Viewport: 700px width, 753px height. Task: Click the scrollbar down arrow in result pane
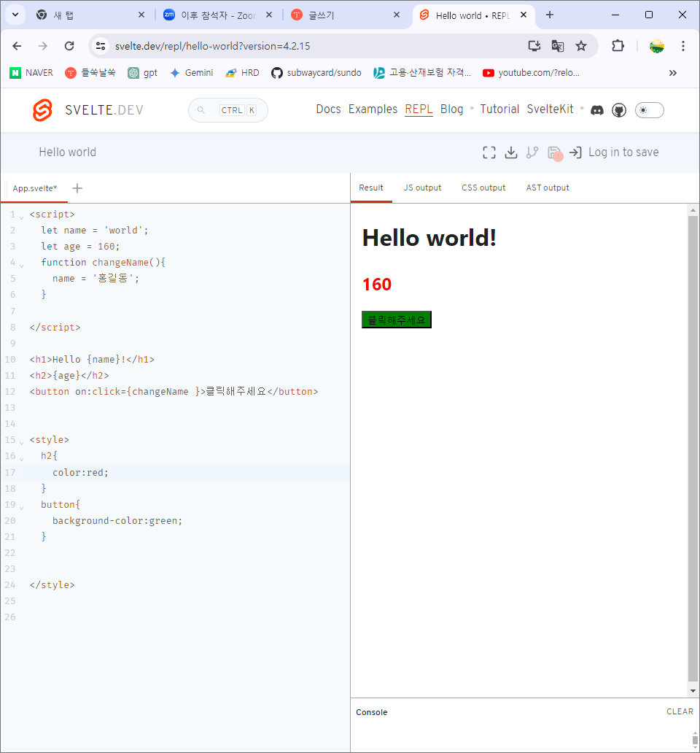click(693, 691)
